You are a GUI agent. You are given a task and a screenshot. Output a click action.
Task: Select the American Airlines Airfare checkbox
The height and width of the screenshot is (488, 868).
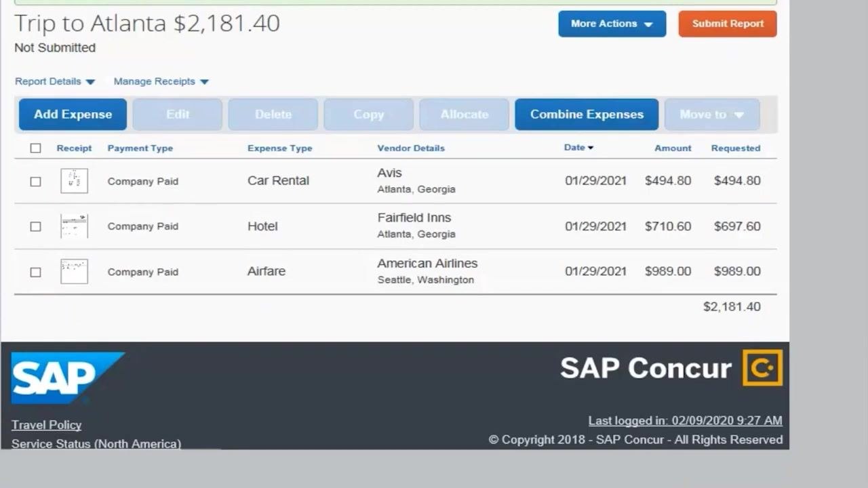pyautogui.click(x=35, y=272)
